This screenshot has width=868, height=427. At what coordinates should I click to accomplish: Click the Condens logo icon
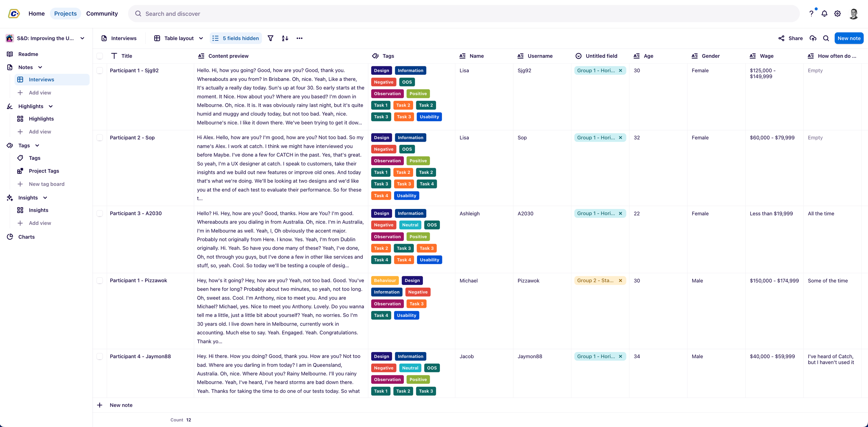click(x=14, y=14)
